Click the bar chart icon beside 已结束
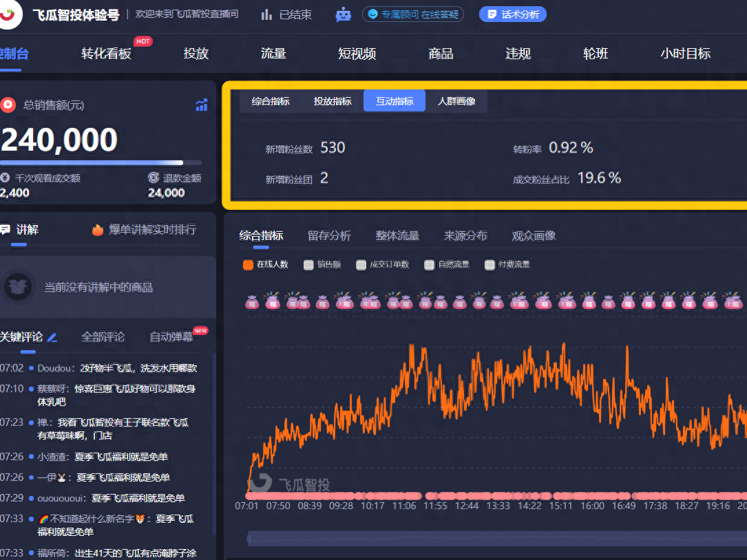 tap(266, 14)
